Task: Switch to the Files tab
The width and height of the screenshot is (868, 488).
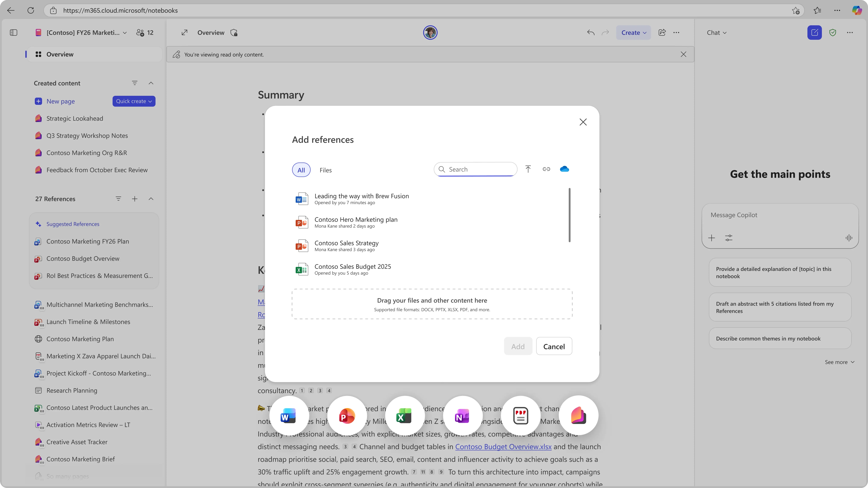Action: 325,170
